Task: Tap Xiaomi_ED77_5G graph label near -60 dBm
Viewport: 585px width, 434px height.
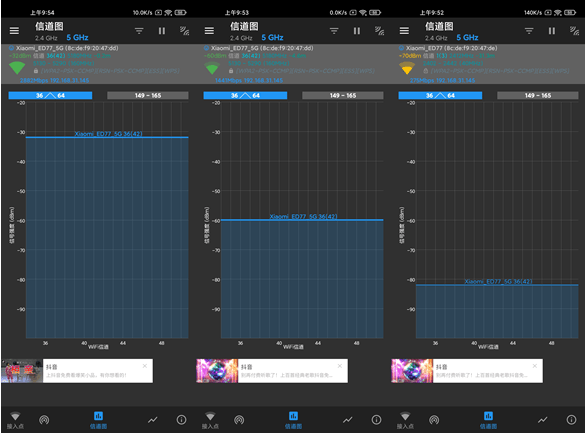Action: coord(303,216)
